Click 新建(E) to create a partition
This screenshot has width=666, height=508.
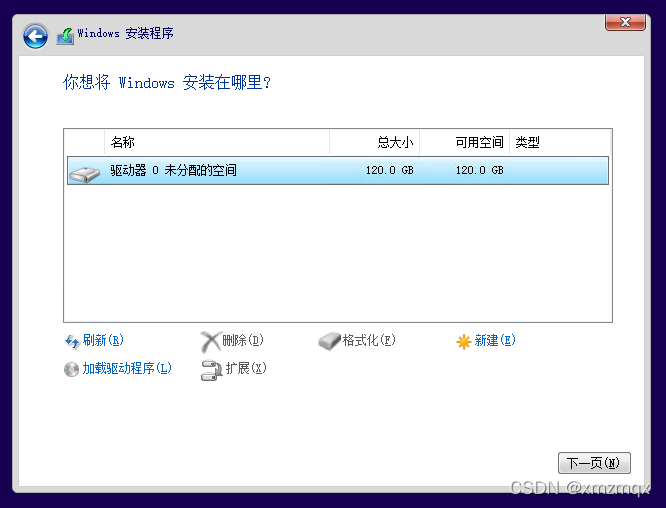click(x=495, y=340)
